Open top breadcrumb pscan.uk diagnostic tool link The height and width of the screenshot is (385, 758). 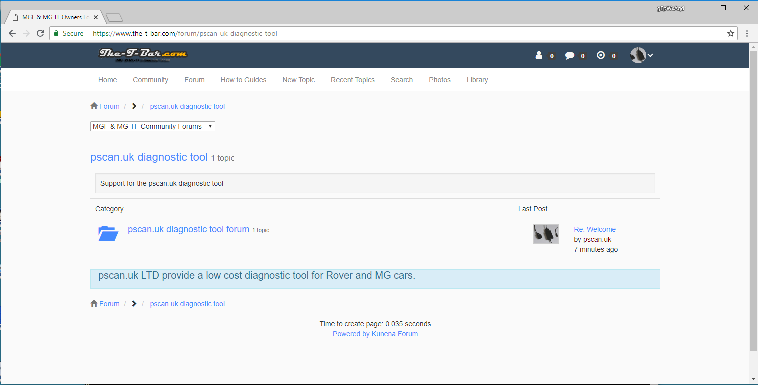pos(187,106)
